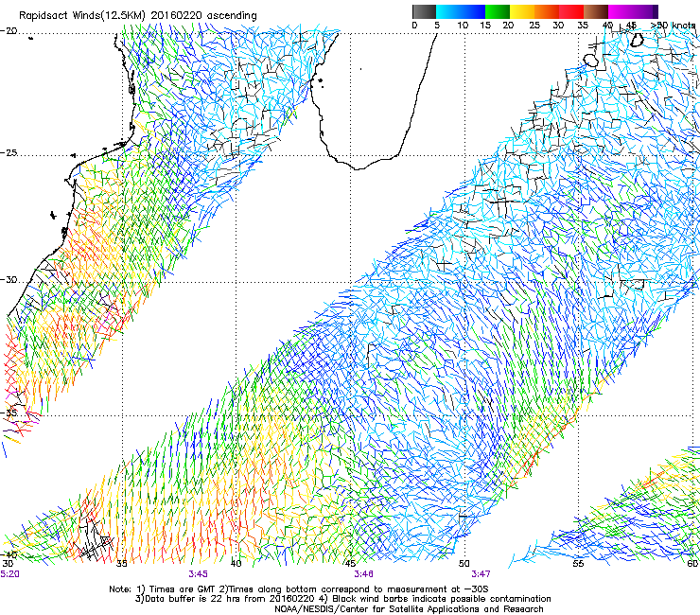Click the legend scale value '25'
This screenshot has width=700, height=615.
pyautogui.click(x=534, y=26)
